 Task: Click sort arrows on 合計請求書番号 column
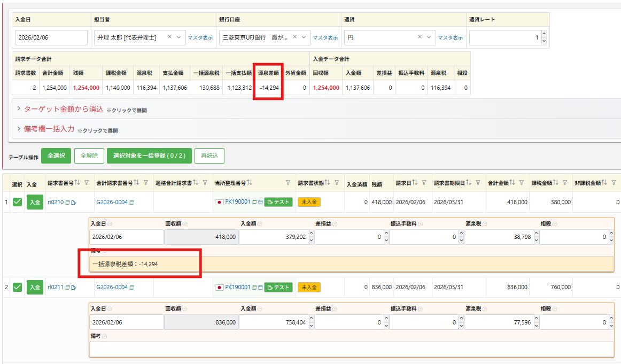click(137, 183)
